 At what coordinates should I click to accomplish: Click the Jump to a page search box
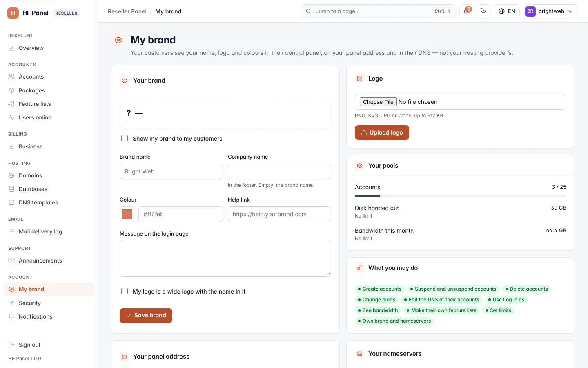(379, 11)
